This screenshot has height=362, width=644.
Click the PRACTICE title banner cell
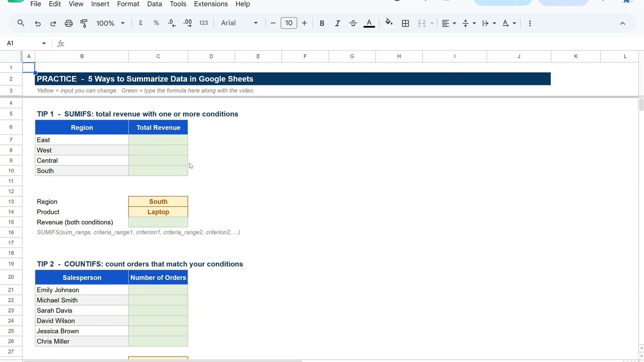[x=293, y=79]
